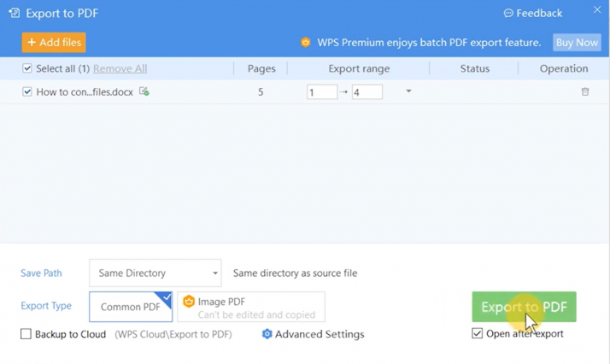Click the page count value 5

(x=261, y=92)
